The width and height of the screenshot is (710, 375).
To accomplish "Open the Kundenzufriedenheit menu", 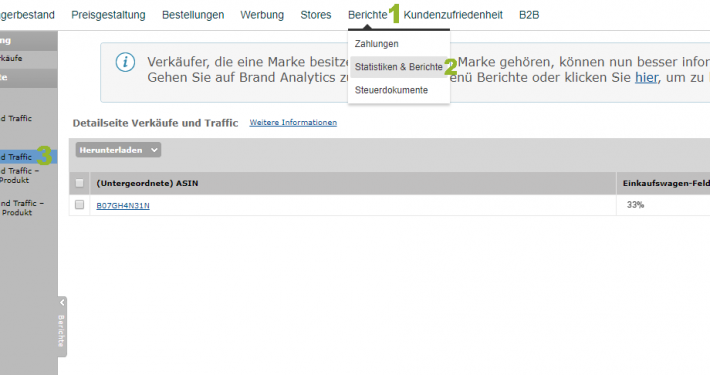I will tap(453, 15).
